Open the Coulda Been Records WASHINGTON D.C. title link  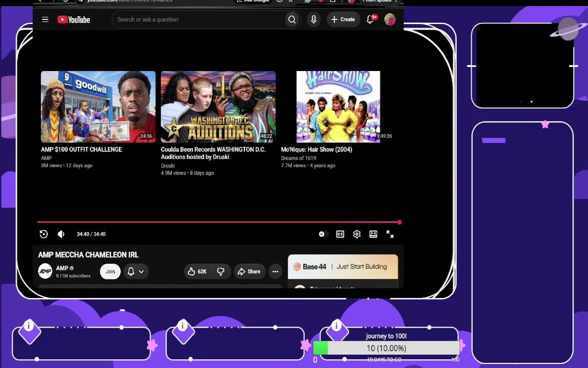click(x=213, y=153)
